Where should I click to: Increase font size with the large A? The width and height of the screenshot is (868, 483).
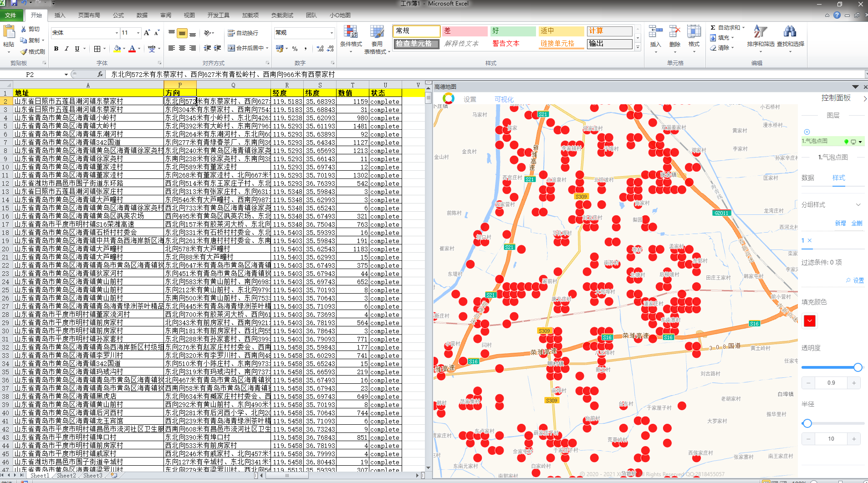coord(147,33)
